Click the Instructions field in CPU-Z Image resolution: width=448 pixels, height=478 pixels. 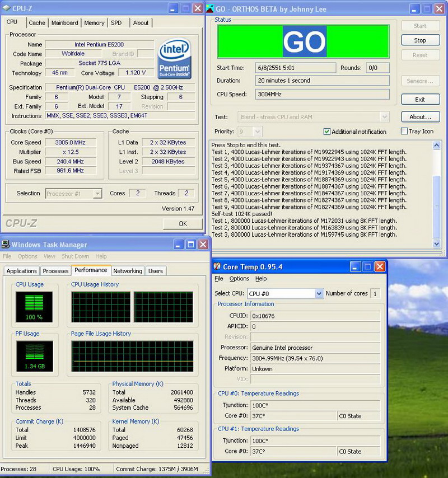point(120,115)
